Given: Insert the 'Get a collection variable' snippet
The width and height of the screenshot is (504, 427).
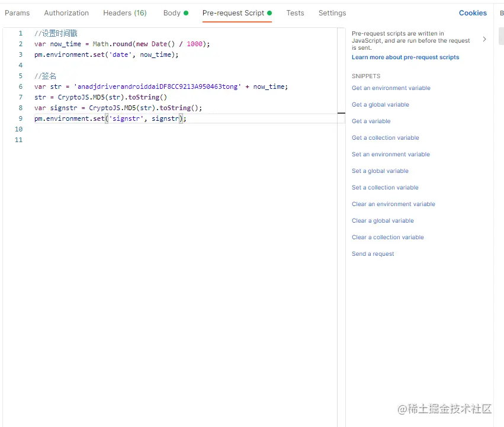Looking at the screenshot, I should point(385,137).
